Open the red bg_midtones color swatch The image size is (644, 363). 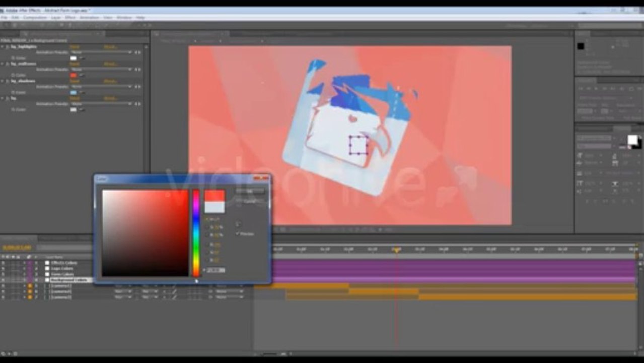click(74, 75)
